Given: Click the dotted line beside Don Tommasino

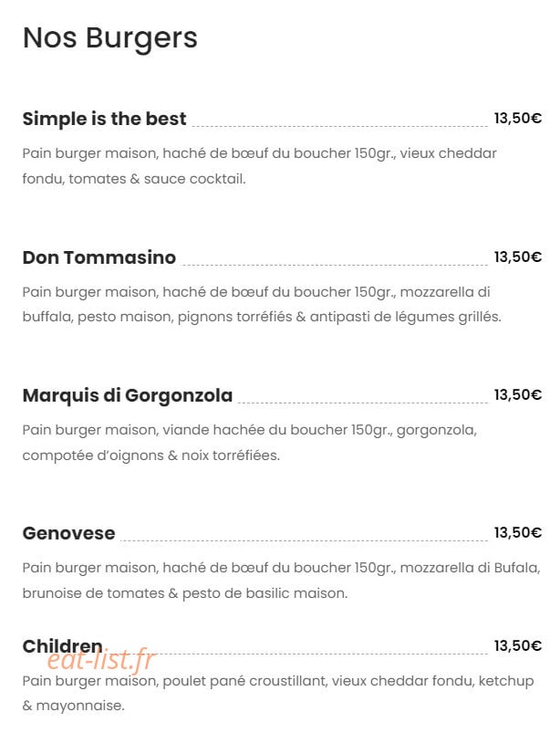Looking at the screenshot, I should click(x=335, y=265).
